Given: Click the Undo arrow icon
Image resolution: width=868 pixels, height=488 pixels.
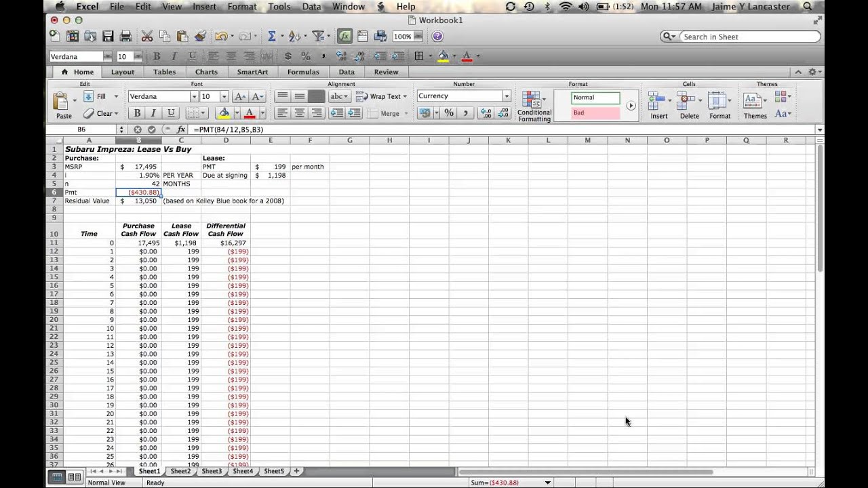Looking at the screenshot, I should click(220, 37).
